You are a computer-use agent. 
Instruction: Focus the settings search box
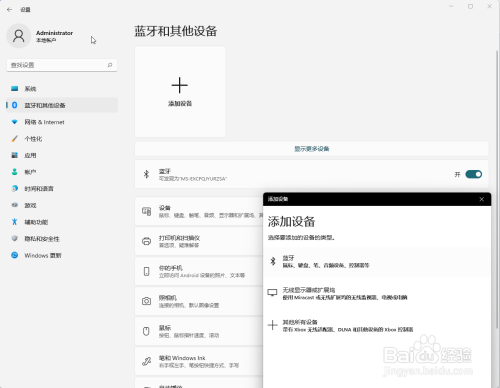coord(62,65)
